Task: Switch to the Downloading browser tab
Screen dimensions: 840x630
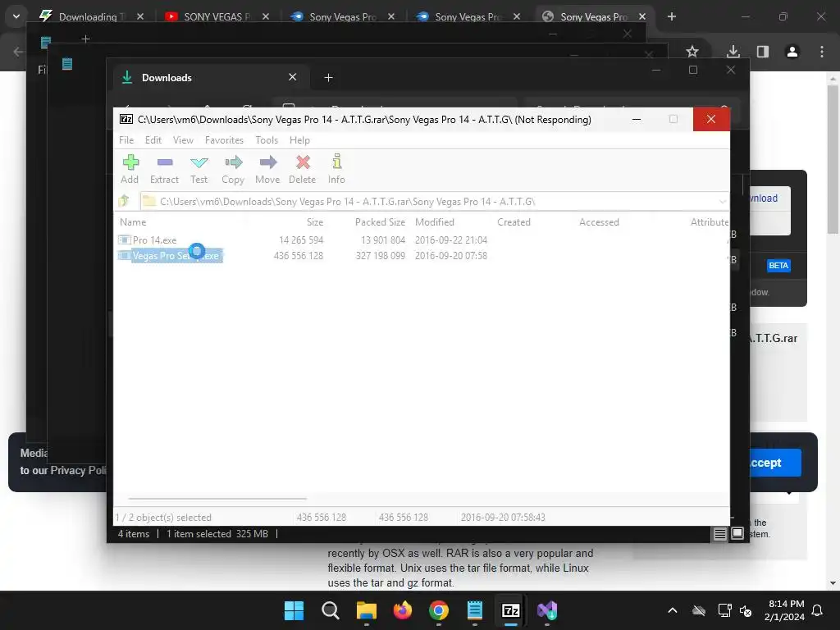Action: 89,16
